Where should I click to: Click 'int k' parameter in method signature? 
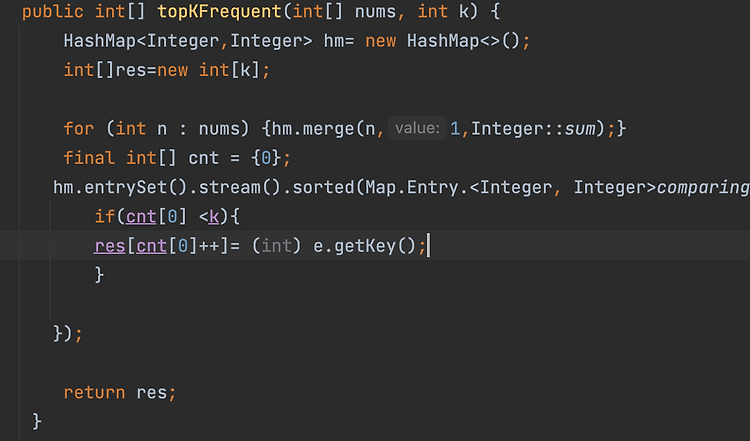click(444, 11)
